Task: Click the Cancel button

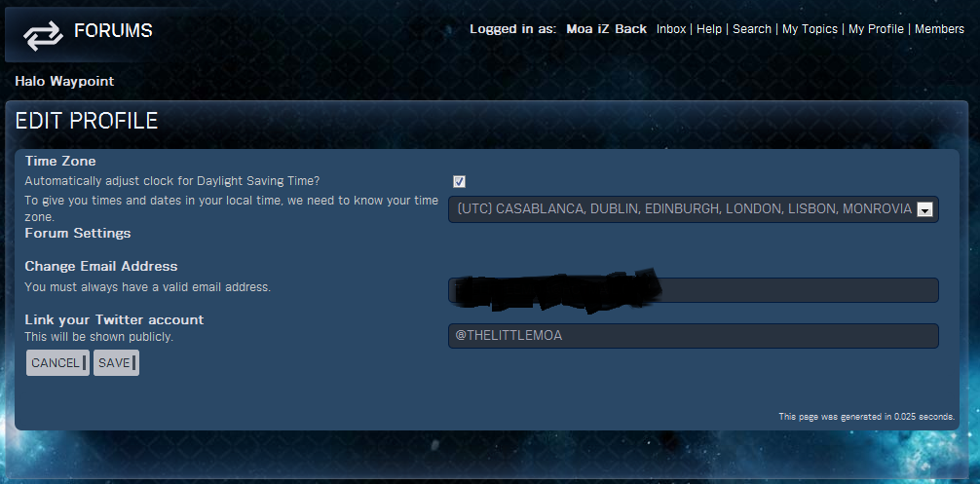Action: (57, 363)
